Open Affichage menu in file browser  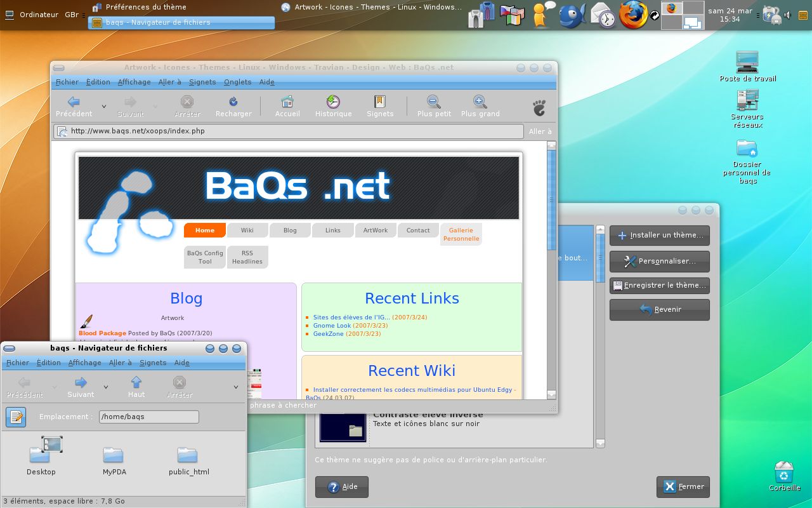tap(84, 363)
